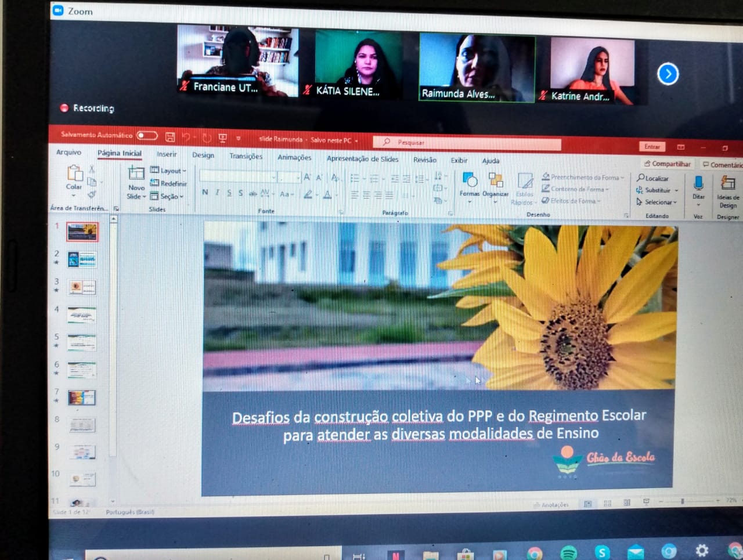Open the Formas shapes gallery
This screenshot has width=743, height=560.
click(469, 180)
